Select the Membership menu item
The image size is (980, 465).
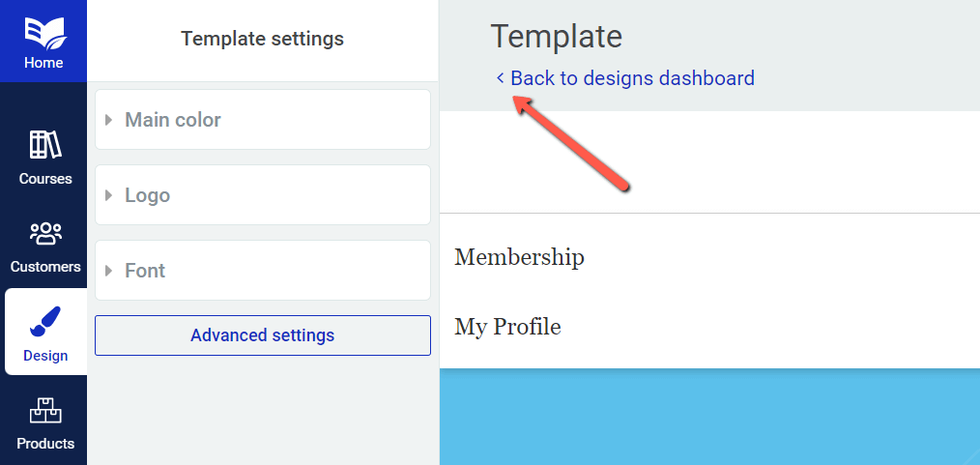519,257
